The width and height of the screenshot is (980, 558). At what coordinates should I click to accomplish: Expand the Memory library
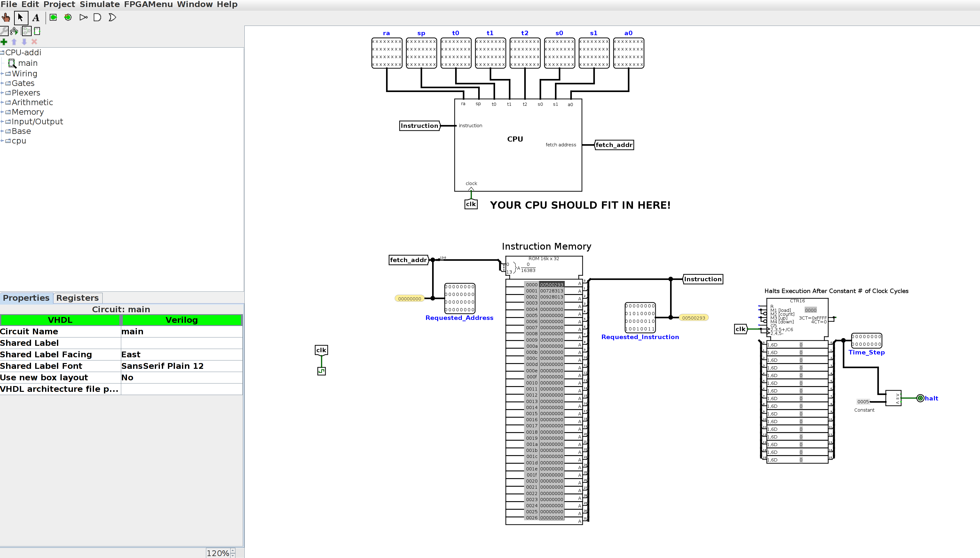(x=2, y=112)
